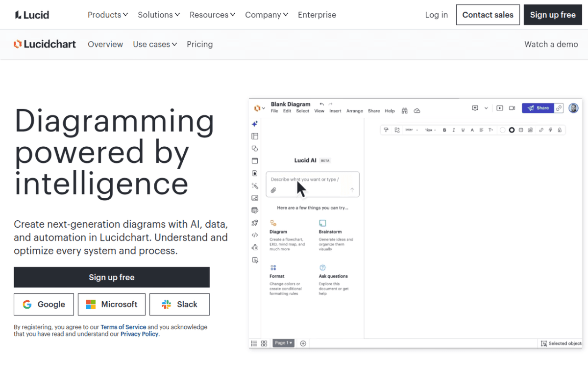This screenshot has height=368, width=588.
Task: Expand the Use cases menu
Action: coord(155,44)
